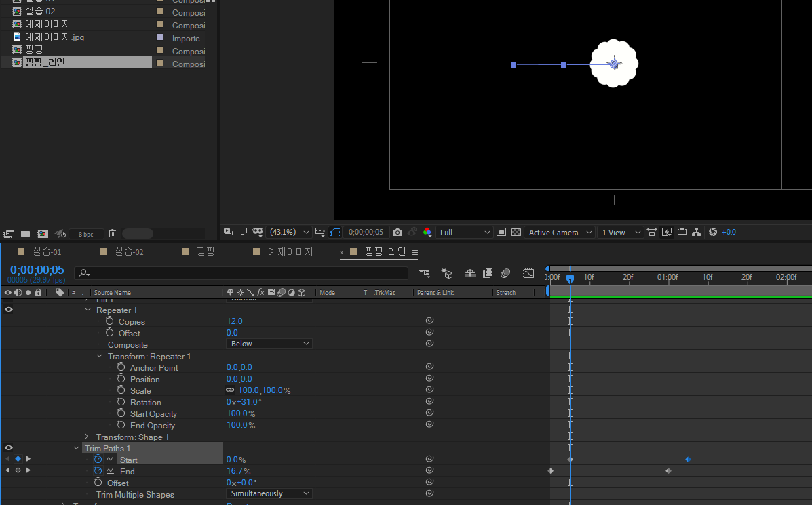This screenshot has width=812, height=505.
Task: Toggle the Rotation stopwatch
Action: [121, 401]
